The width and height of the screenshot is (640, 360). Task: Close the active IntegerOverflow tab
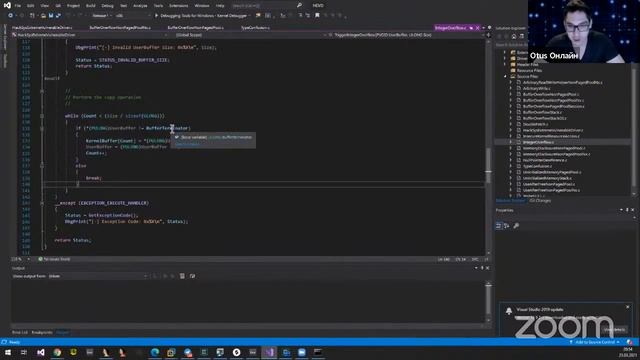(x=477, y=28)
